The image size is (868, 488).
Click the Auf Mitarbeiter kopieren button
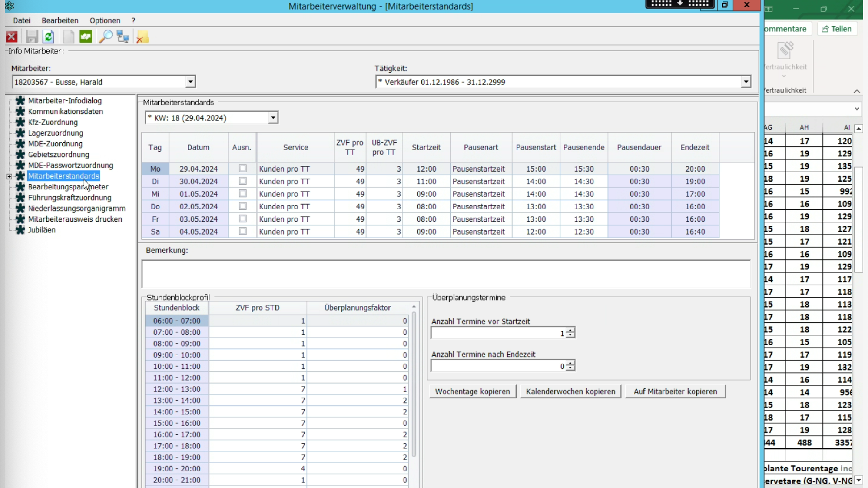click(x=675, y=391)
